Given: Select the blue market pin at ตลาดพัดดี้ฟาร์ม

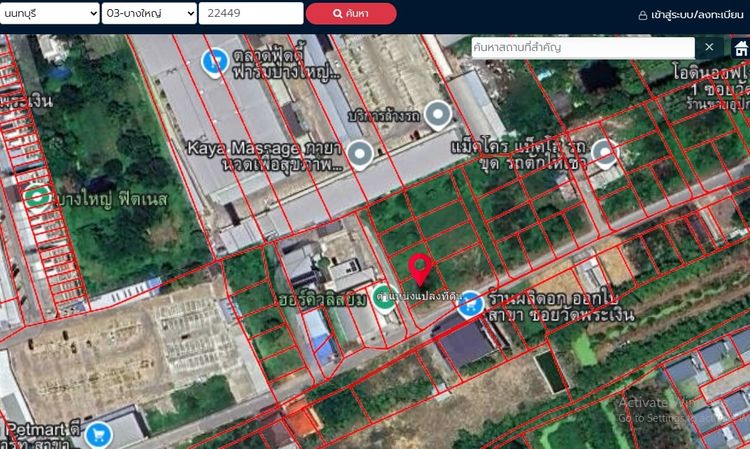Looking at the screenshot, I should click(214, 62).
